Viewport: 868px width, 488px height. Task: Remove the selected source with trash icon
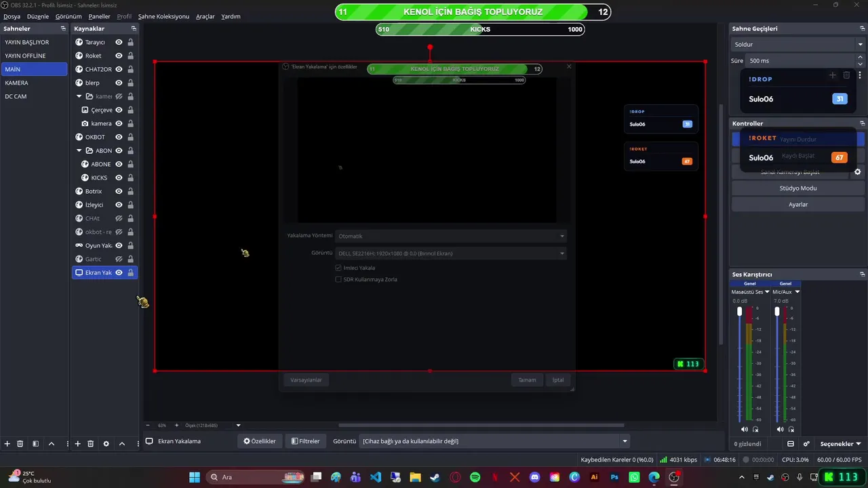[91, 444]
